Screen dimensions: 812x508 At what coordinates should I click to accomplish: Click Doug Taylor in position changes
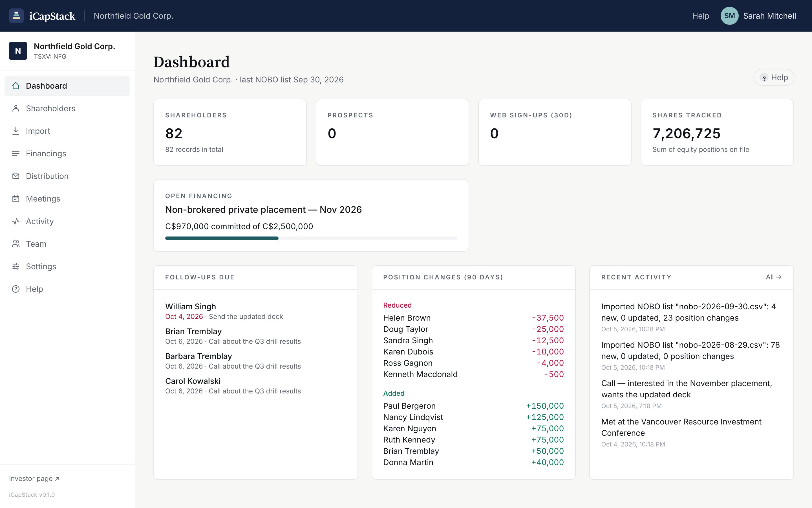[406, 329]
